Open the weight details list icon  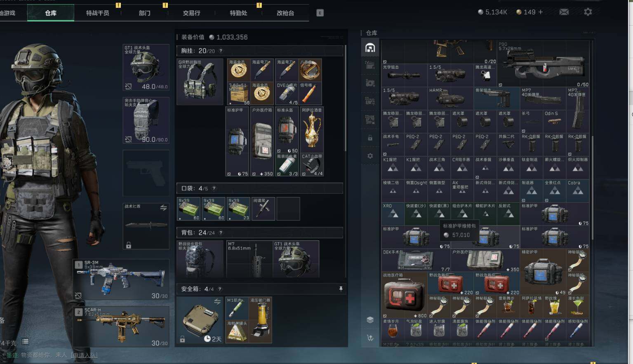pyautogui.click(x=25, y=341)
